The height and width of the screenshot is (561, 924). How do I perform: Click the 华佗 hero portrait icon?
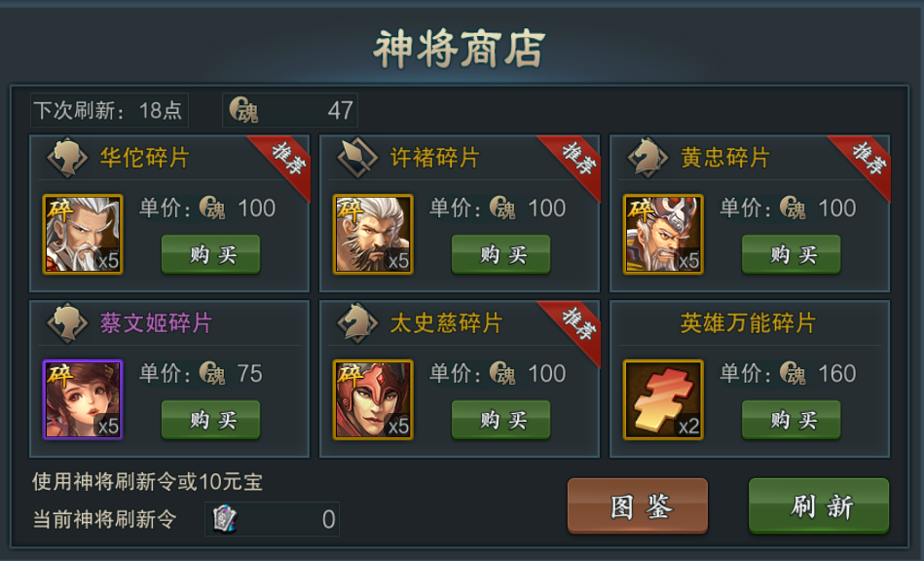tap(83, 235)
